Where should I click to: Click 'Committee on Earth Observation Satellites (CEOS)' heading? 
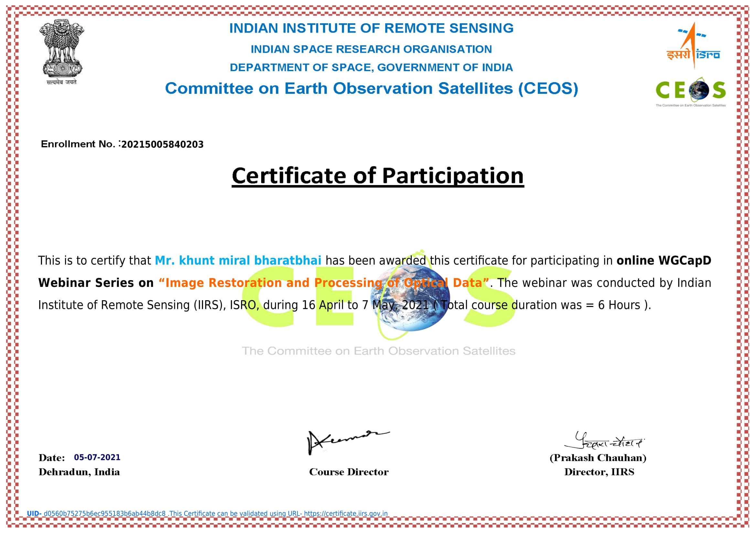click(371, 89)
